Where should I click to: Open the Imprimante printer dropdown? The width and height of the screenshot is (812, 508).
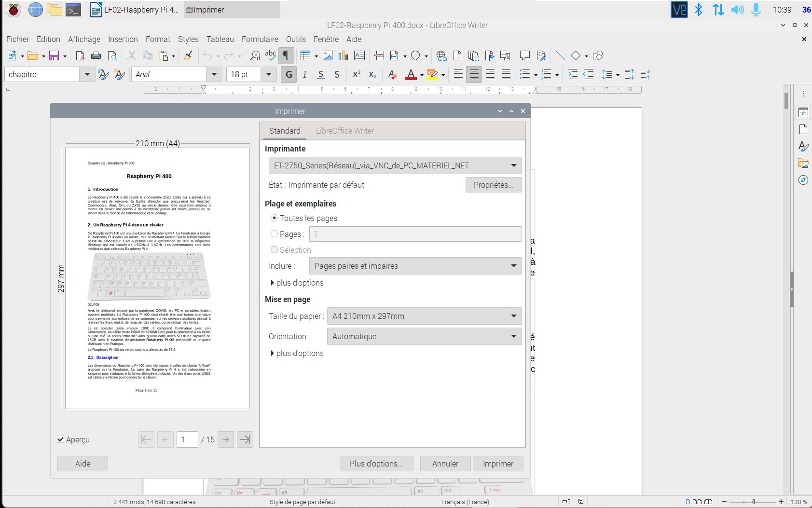(x=395, y=165)
